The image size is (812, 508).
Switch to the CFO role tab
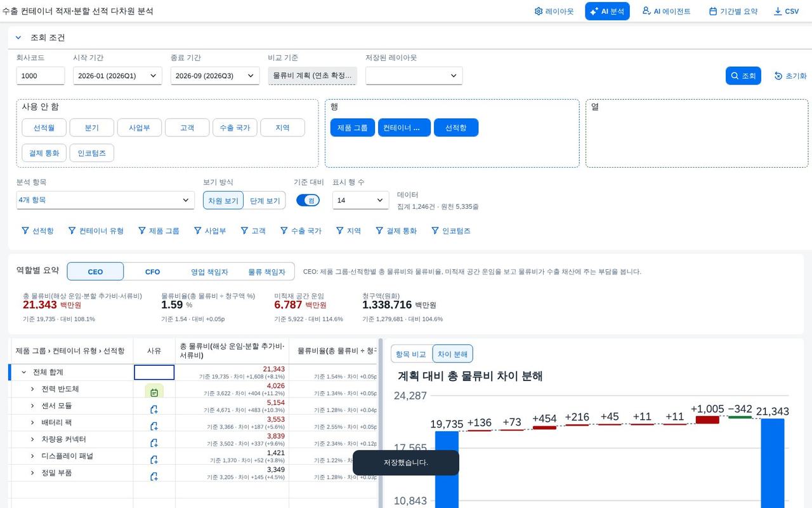pyautogui.click(x=153, y=272)
